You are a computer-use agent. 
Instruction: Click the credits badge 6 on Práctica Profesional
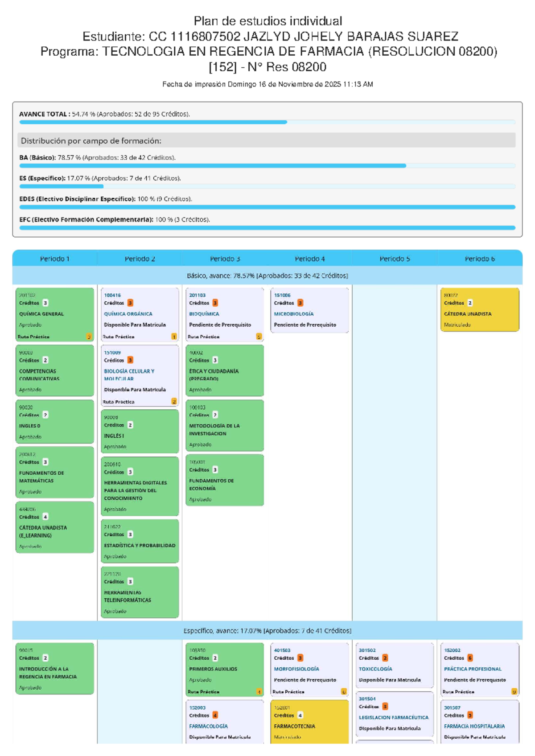(470, 658)
